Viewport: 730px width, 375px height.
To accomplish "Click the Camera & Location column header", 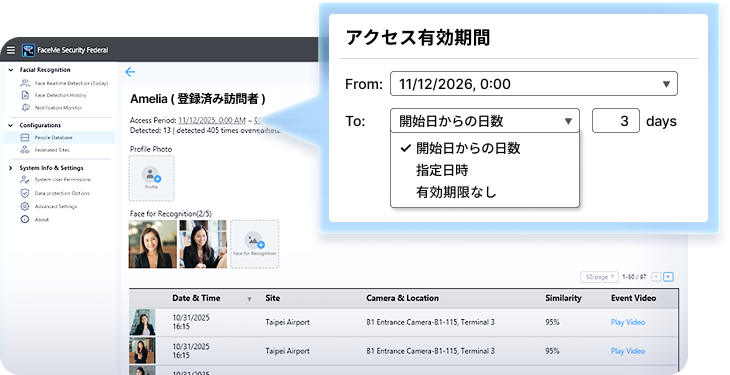I will (x=402, y=298).
